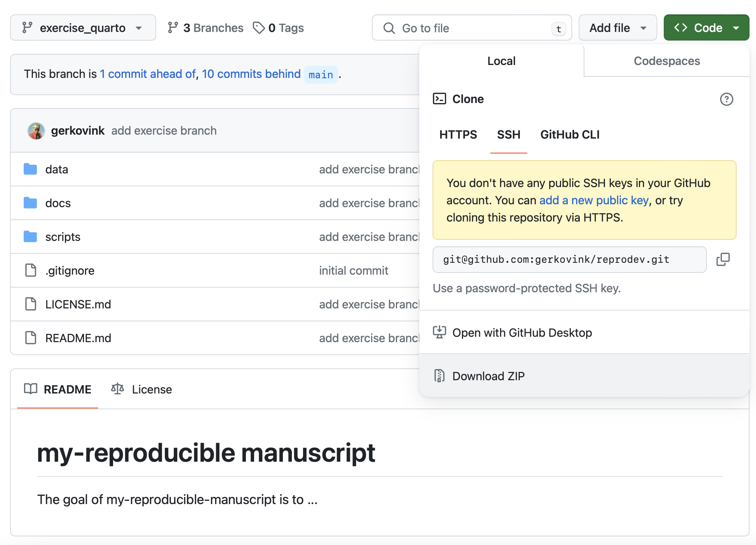Open the exercise_quarto branch selector dropdown
This screenshot has width=756, height=545.
[83, 28]
